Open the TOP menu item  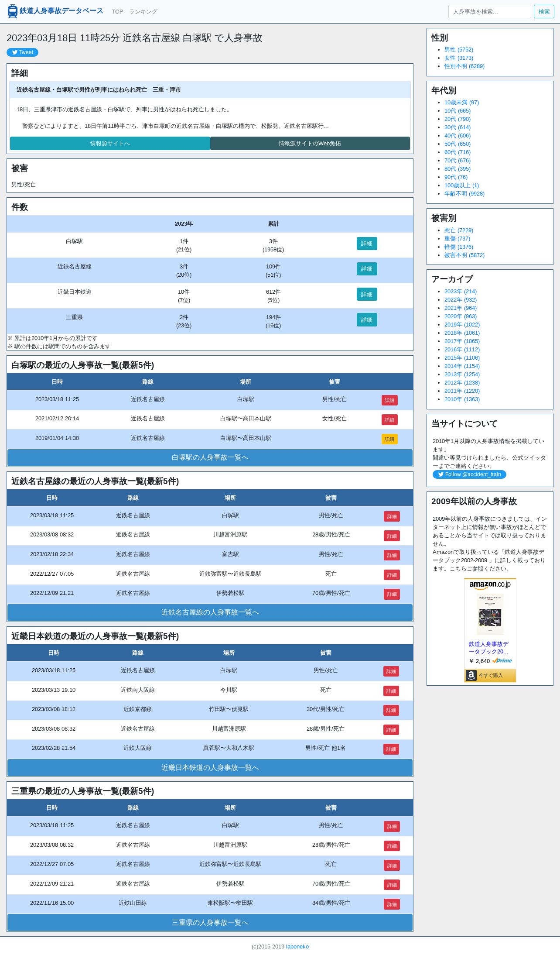(x=117, y=12)
